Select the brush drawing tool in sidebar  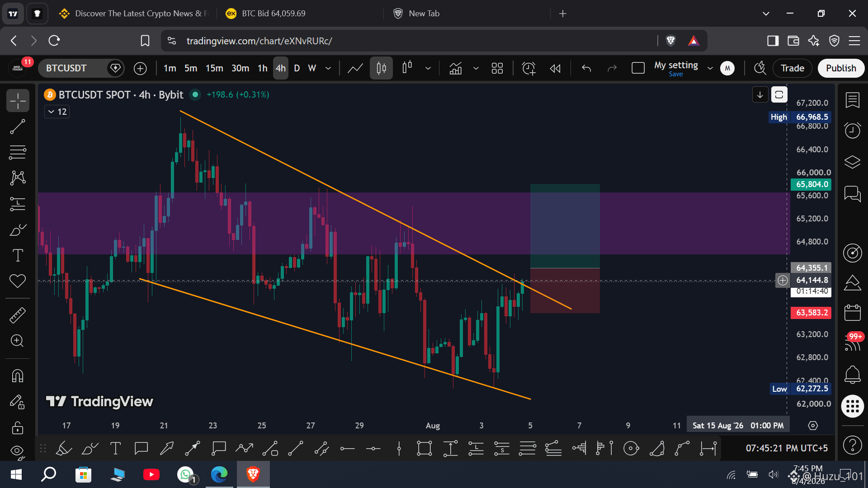point(18,230)
